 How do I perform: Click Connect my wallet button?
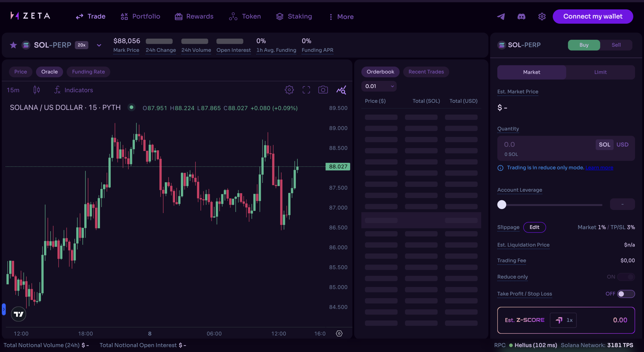click(593, 17)
